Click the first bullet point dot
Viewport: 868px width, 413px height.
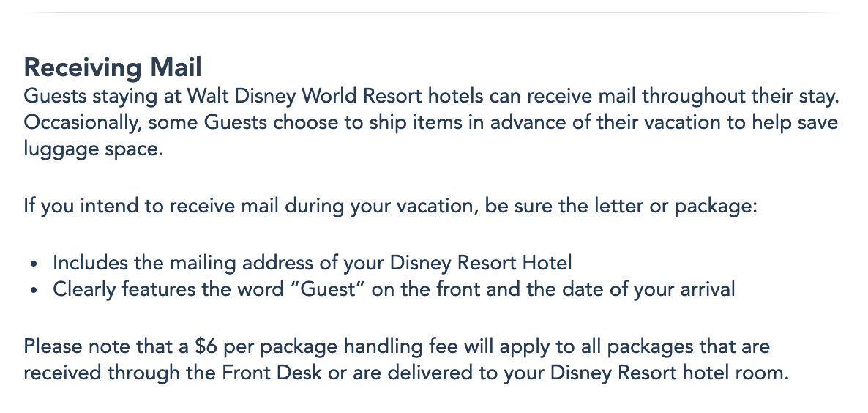[x=36, y=263]
